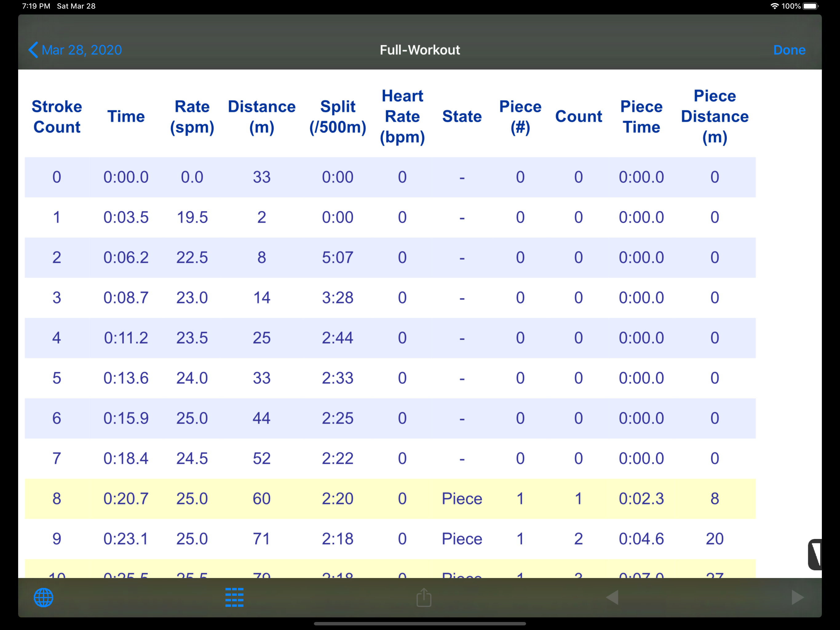840x630 pixels.
Task: Tap the Rate (spm) column header
Action: pyautogui.click(x=192, y=117)
